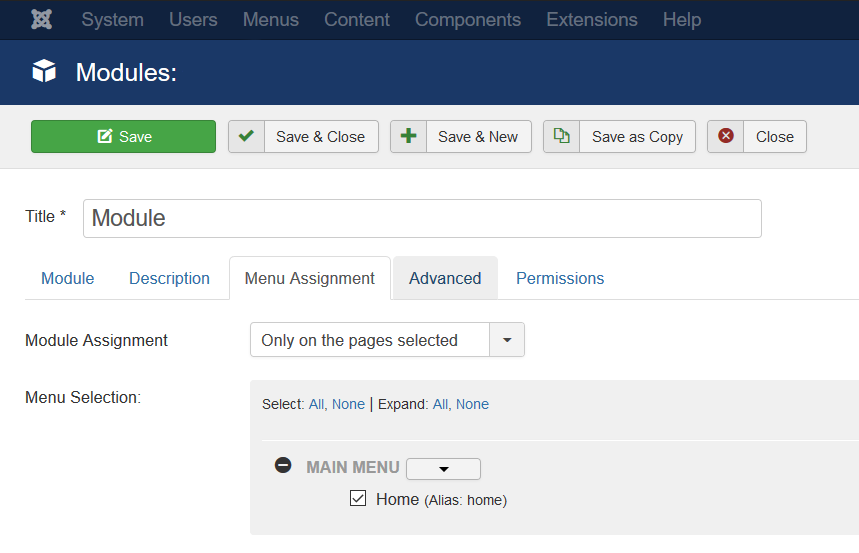Image resolution: width=859 pixels, height=553 pixels.
Task: Open the Components menu
Action: [x=467, y=20]
